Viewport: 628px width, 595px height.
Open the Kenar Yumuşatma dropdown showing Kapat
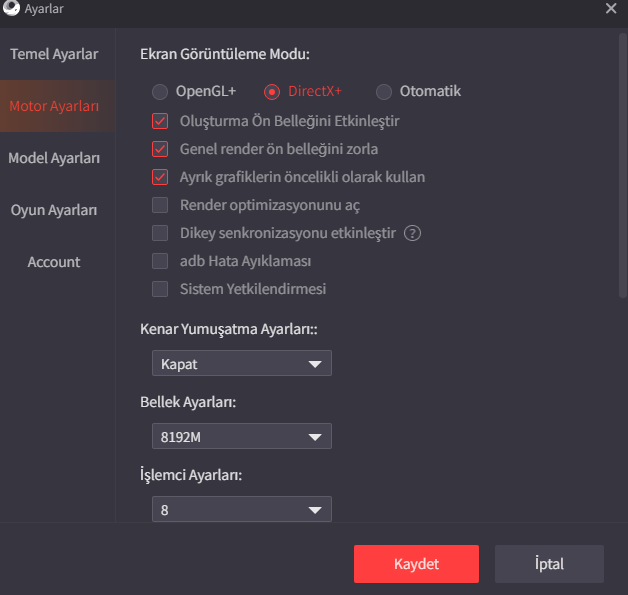coord(242,363)
